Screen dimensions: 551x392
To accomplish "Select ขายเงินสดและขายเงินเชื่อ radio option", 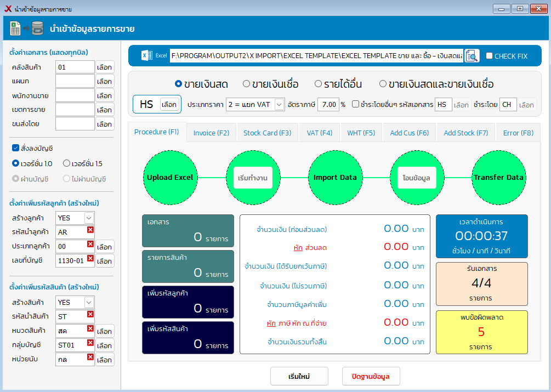I will click(383, 83).
